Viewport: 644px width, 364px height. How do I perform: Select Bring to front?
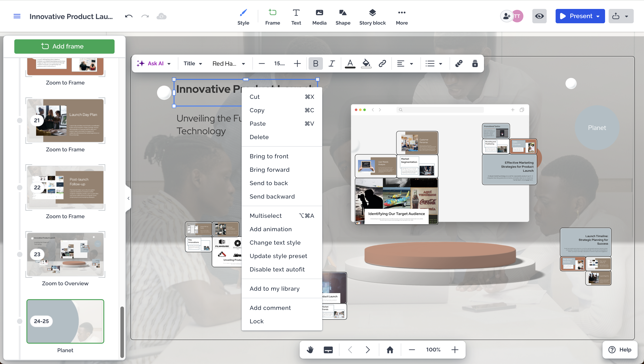point(282,156)
